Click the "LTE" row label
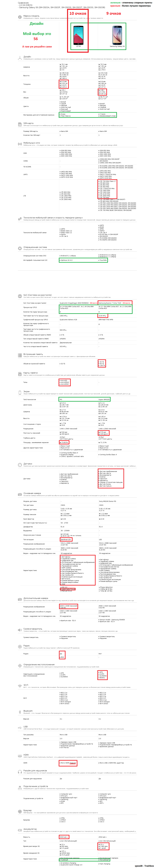Screen dimensions: 155x868 (x=25, y=196)
